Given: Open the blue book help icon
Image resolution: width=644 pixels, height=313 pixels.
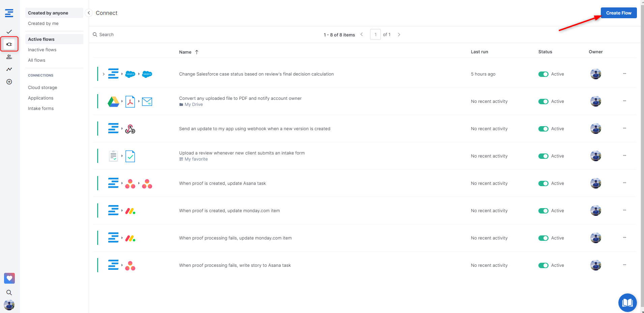Looking at the screenshot, I should pos(627,303).
